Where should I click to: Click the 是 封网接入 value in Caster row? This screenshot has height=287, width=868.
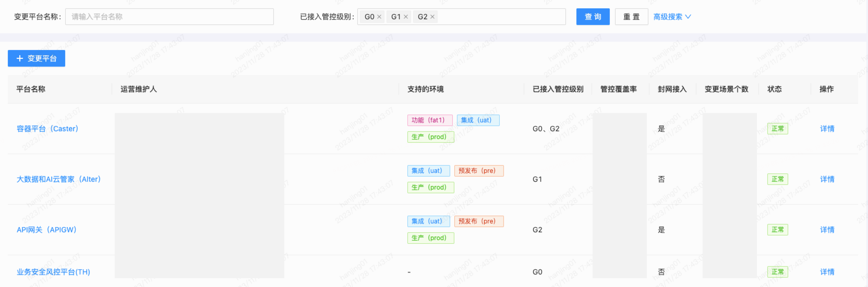click(x=661, y=129)
